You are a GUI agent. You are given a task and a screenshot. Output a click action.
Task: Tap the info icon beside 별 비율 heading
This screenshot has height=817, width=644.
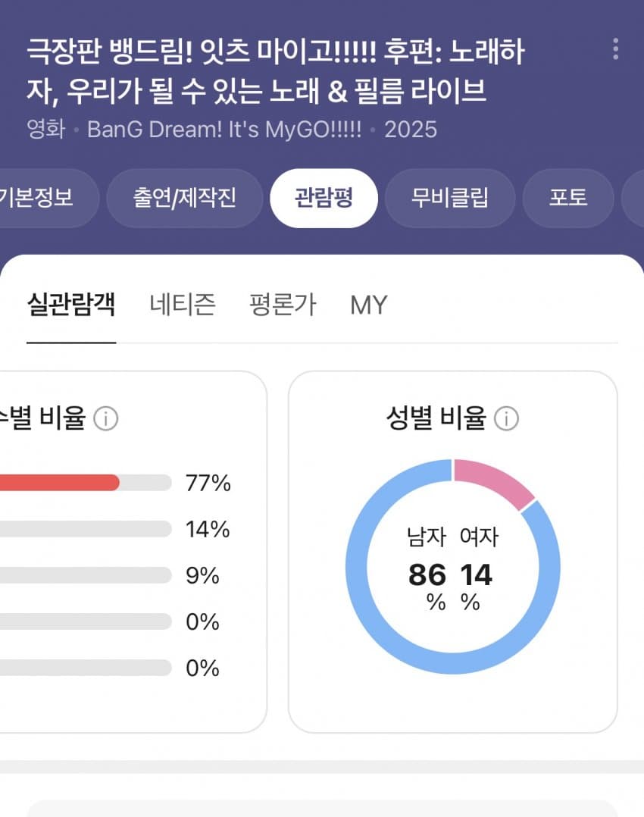coord(106,418)
